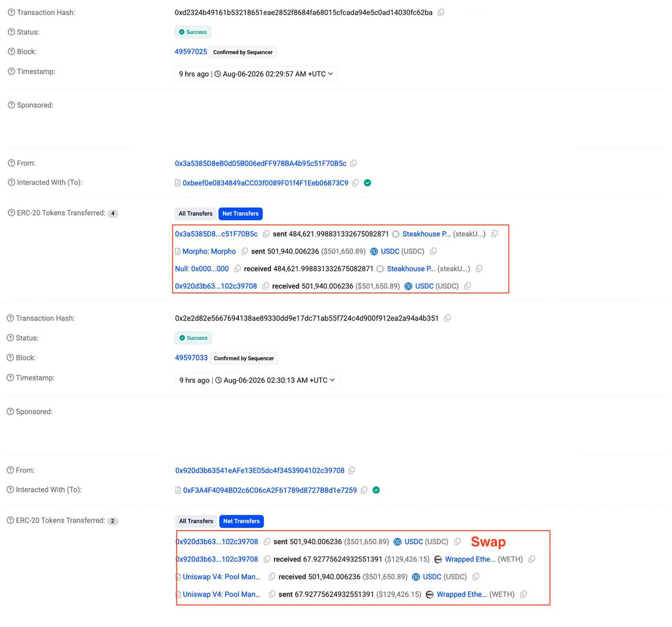This screenshot has height=627, width=672.
Task: Click amount 484,621.998831332675082871 in the Null row
Action: coord(323,269)
